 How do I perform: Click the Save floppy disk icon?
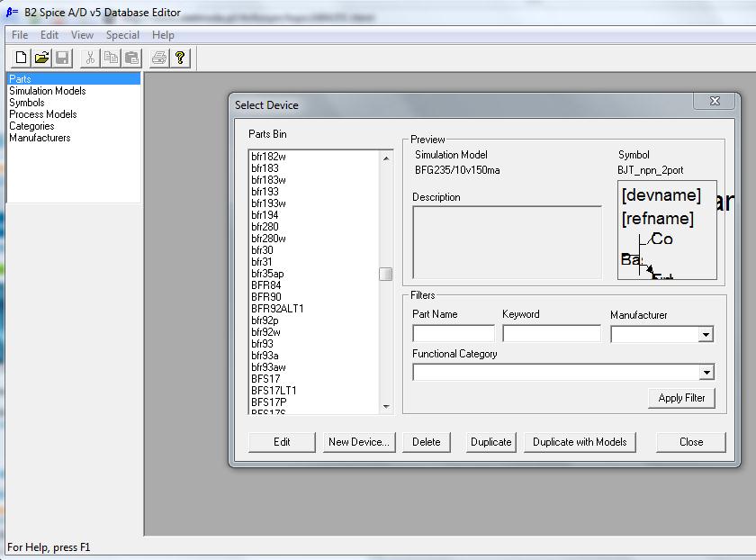62,58
